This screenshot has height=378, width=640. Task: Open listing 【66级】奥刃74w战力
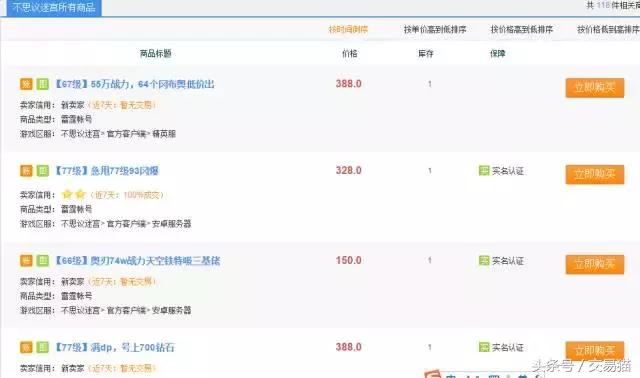tap(137, 260)
